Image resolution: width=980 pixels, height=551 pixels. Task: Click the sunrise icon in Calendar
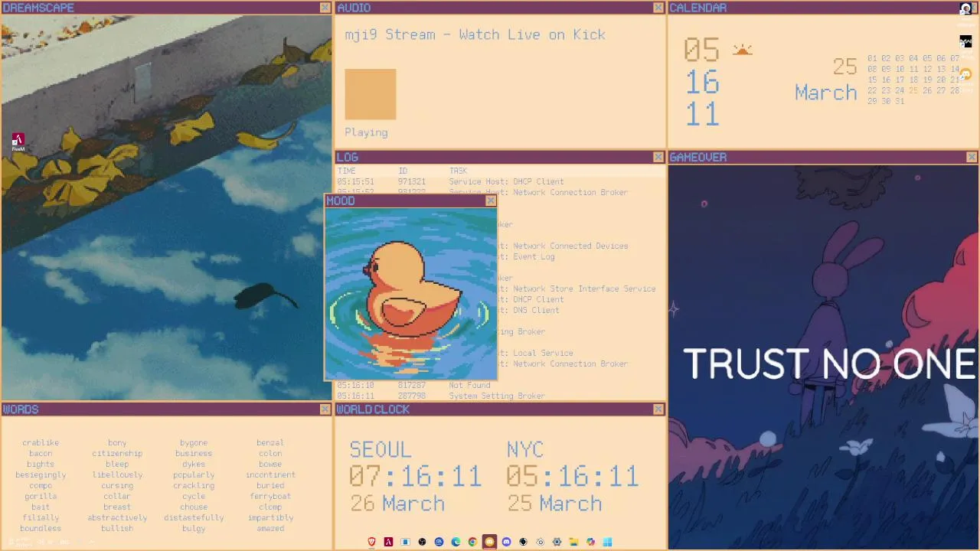pyautogui.click(x=742, y=51)
